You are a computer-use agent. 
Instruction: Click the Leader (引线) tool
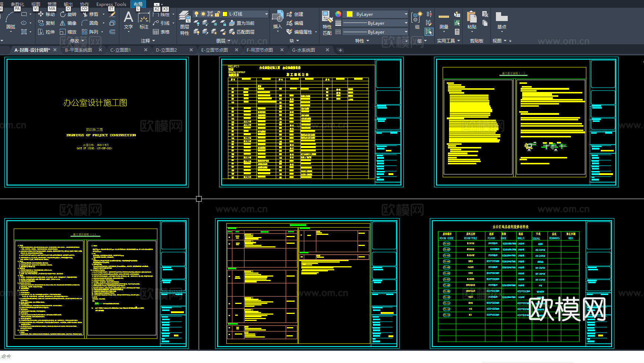161,23
